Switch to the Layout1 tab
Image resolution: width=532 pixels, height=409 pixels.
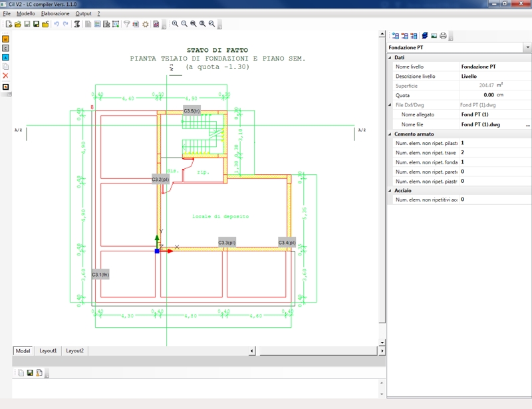[x=48, y=350]
